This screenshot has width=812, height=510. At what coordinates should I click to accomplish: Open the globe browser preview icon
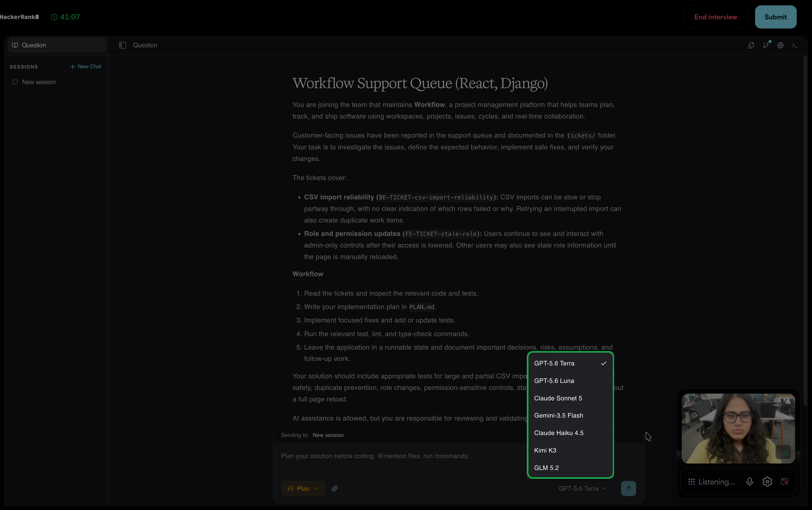tap(780, 45)
